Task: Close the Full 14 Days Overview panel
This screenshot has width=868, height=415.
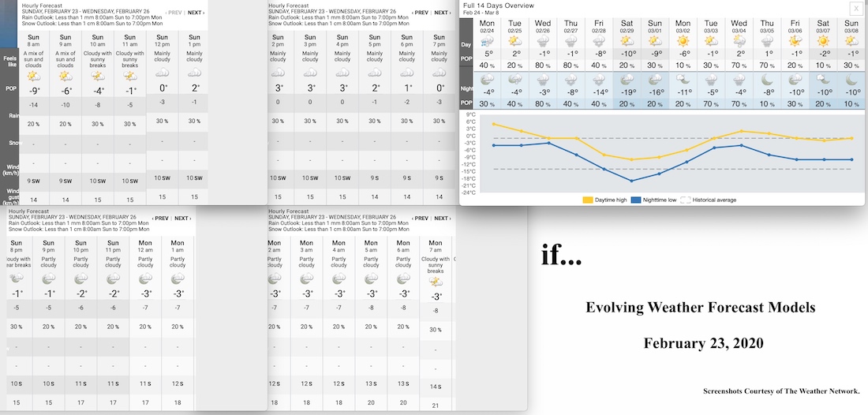Action: 855,8
